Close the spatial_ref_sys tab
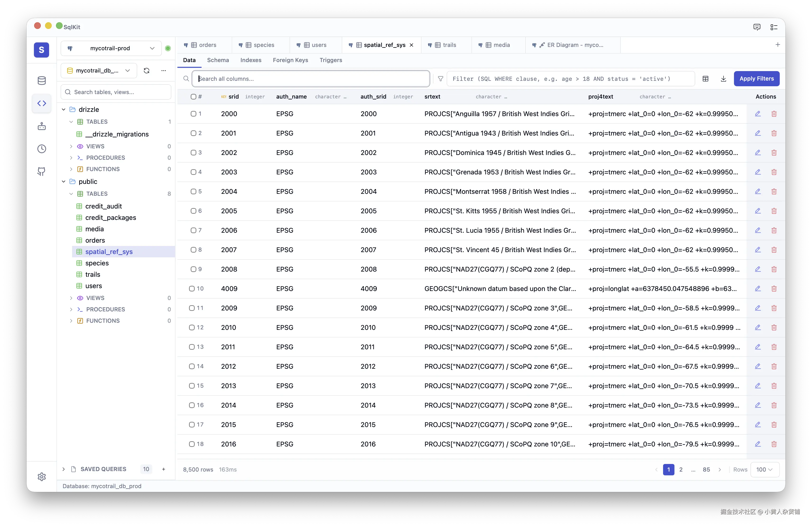The image size is (812, 527). 411,45
